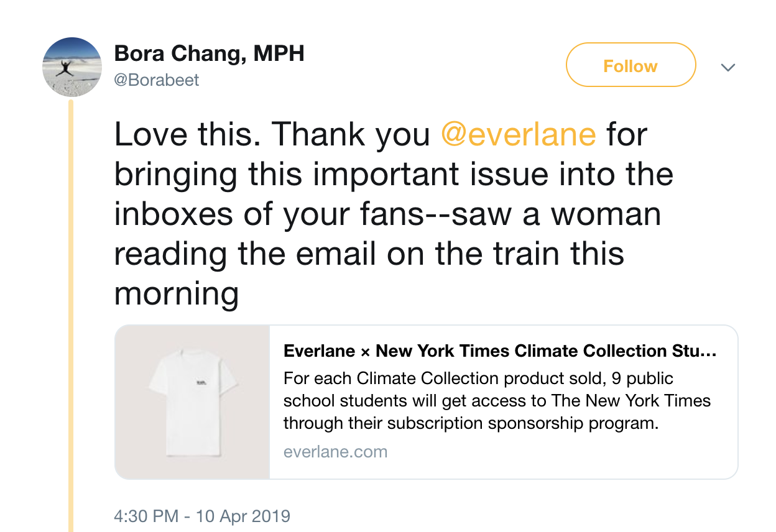Viewport: 776px width, 532px height.
Task: Open the 4:30 PM - 10 Apr 2019 timestamp
Action: click(x=202, y=516)
